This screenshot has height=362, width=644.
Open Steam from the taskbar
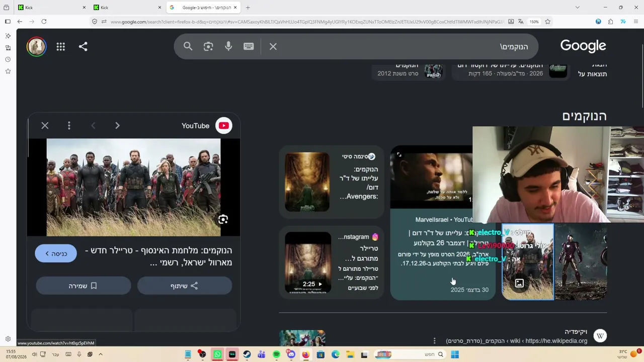[247, 354]
